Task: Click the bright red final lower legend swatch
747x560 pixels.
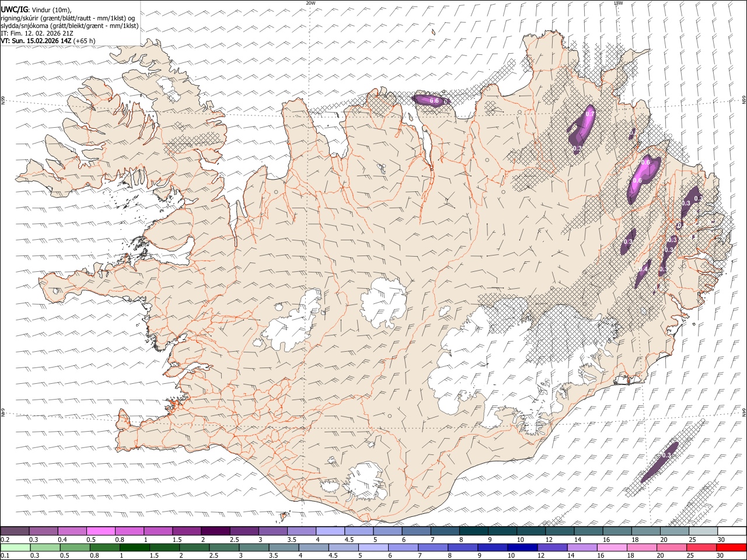Action: click(731, 548)
